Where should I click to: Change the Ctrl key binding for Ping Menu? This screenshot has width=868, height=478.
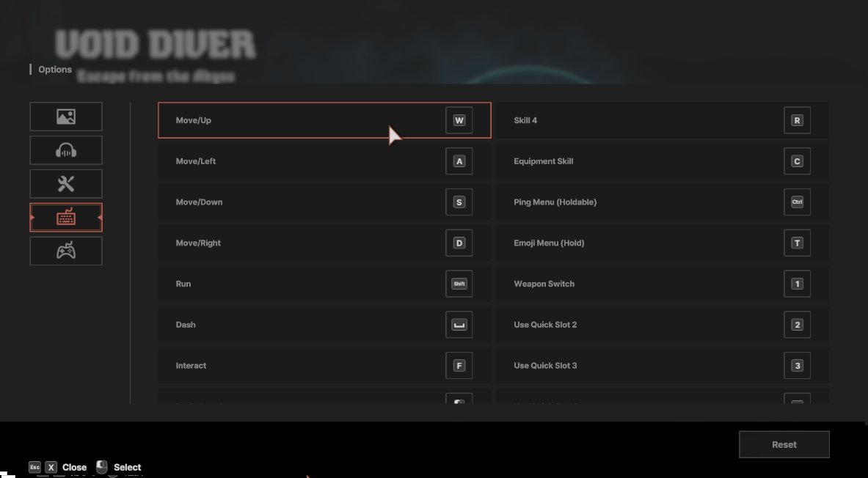pyautogui.click(x=797, y=202)
